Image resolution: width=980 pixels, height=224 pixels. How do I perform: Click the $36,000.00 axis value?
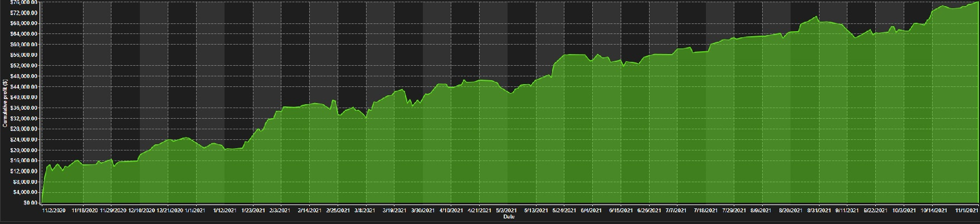click(23, 108)
